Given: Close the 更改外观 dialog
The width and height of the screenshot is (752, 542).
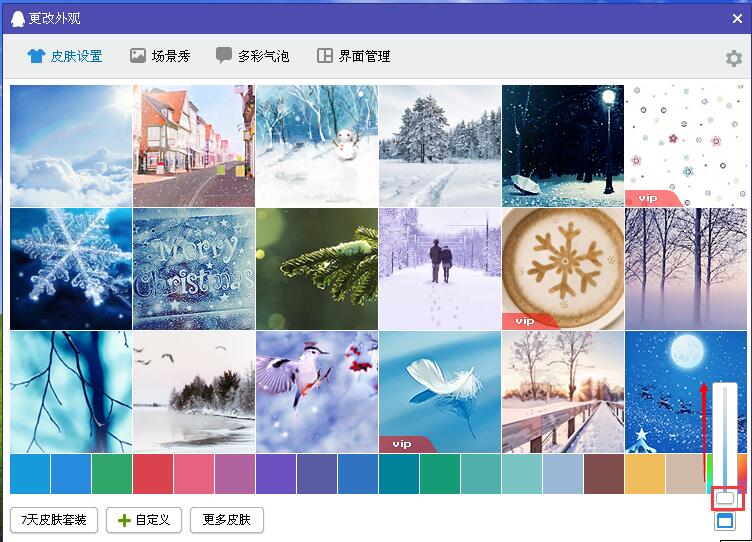Looking at the screenshot, I should (737, 18).
